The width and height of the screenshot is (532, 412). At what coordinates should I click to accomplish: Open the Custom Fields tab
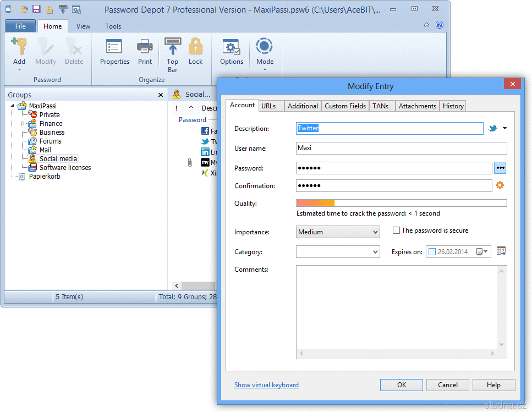345,106
